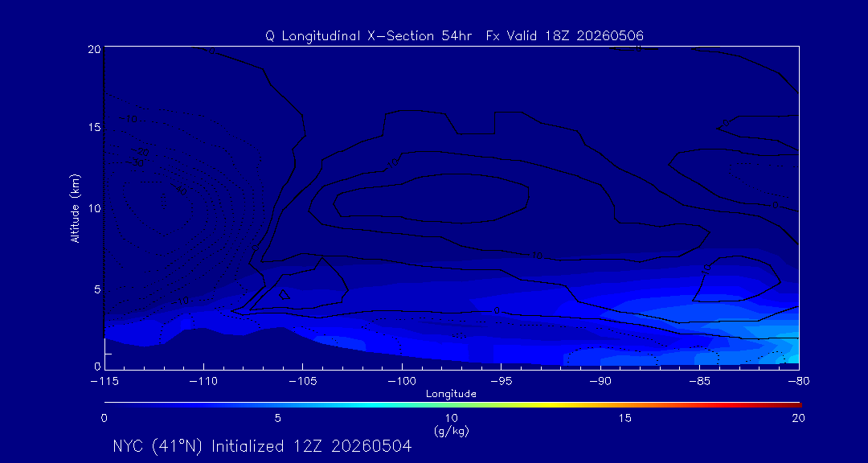Viewport: 868px width, 463px height.
Task: Click the plot title 'Q Longitudinal X-Section 54hr'
Action: tap(373, 36)
